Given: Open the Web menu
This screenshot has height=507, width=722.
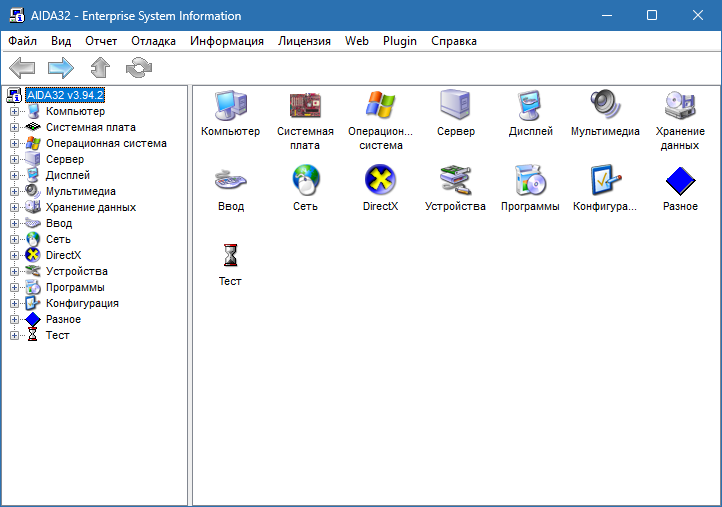Looking at the screenshot, I should pos(356,41).
